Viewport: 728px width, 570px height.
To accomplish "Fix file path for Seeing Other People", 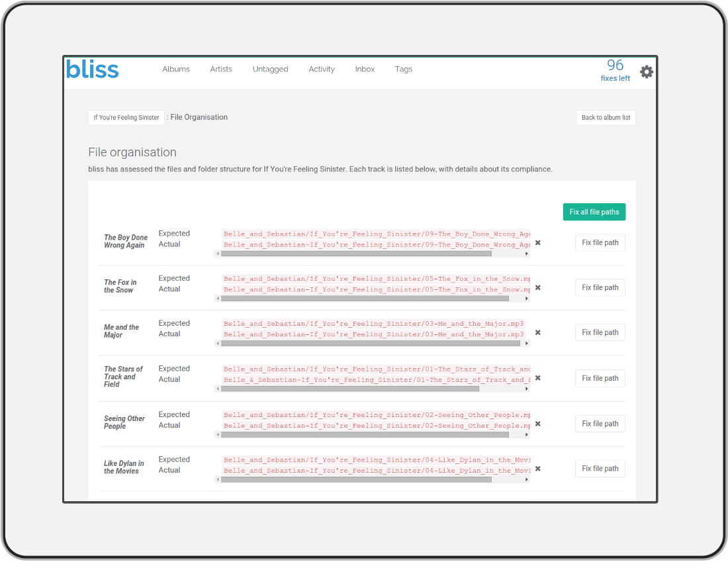I will tap(600, 424).
